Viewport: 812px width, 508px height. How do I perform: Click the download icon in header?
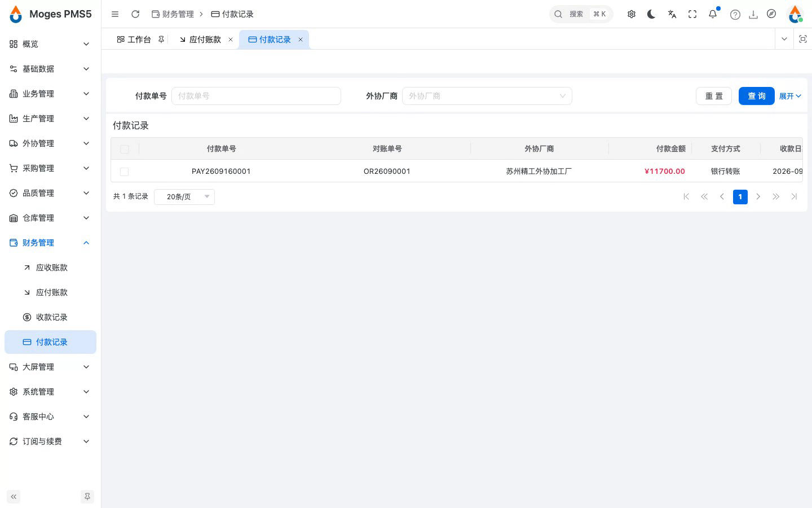[753, 15]
